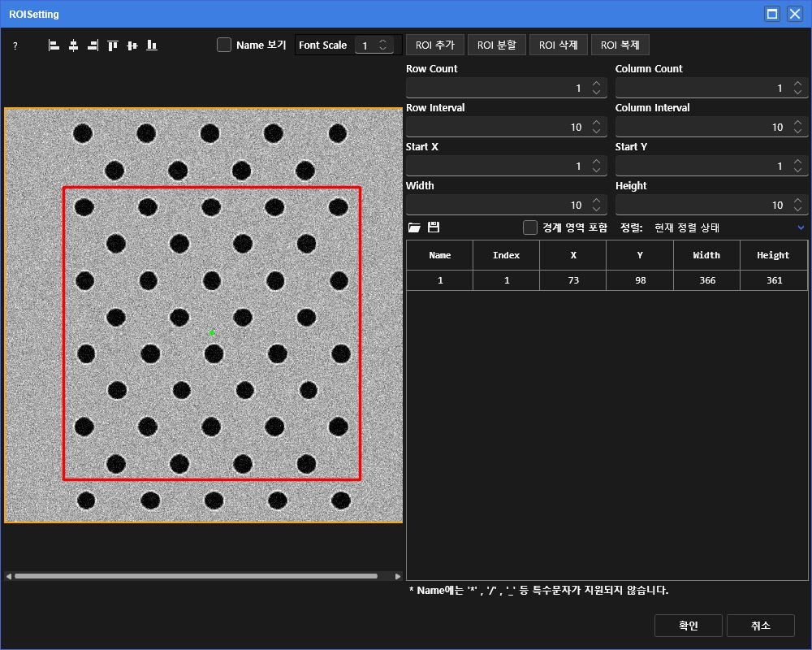
Task: Click the question mark help icon
Action: pyautogui.click(x=15, y=46)
